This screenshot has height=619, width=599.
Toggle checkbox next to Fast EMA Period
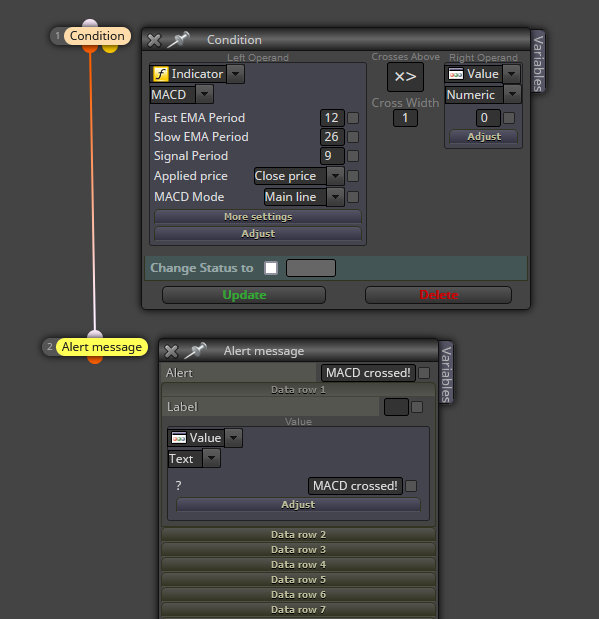pyautogui.click(x=353, y=118)
